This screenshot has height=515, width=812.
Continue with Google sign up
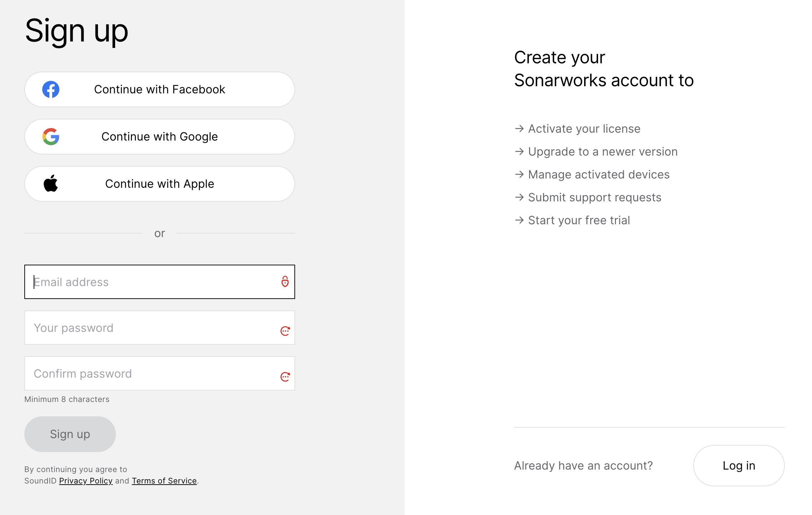tap(160, 137)
